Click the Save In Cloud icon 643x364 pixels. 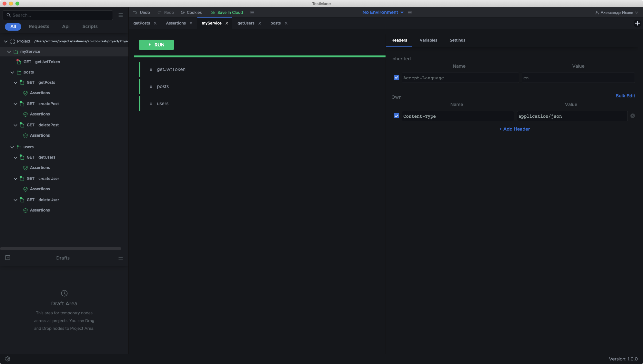[213, 13]
